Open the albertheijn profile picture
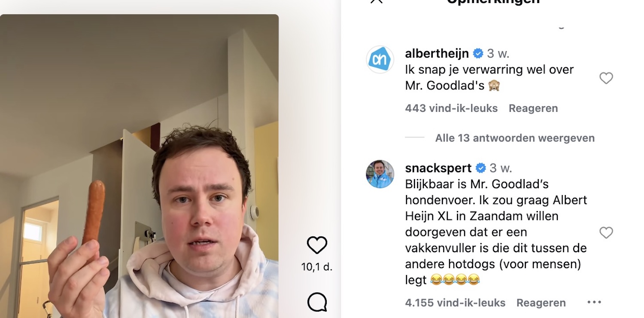The width and height of the screenshot is (644, 318). 380,59
